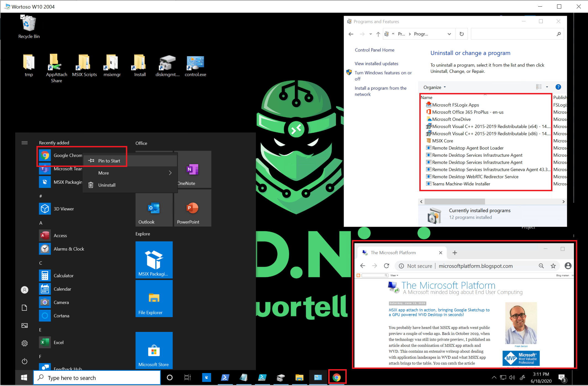The height and width of the screenshot is (386, 588).
Task: Expand the address bar history dropdown
Action: (449, 34)
